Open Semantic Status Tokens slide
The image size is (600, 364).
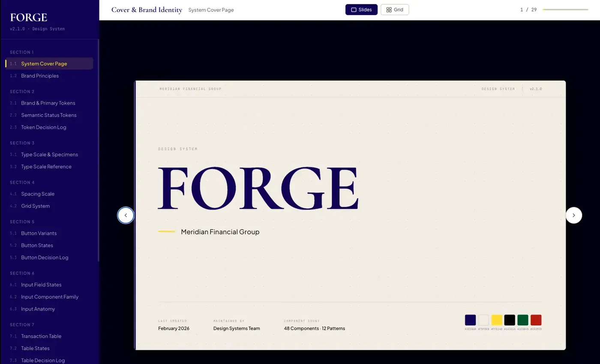pos(49,115)
